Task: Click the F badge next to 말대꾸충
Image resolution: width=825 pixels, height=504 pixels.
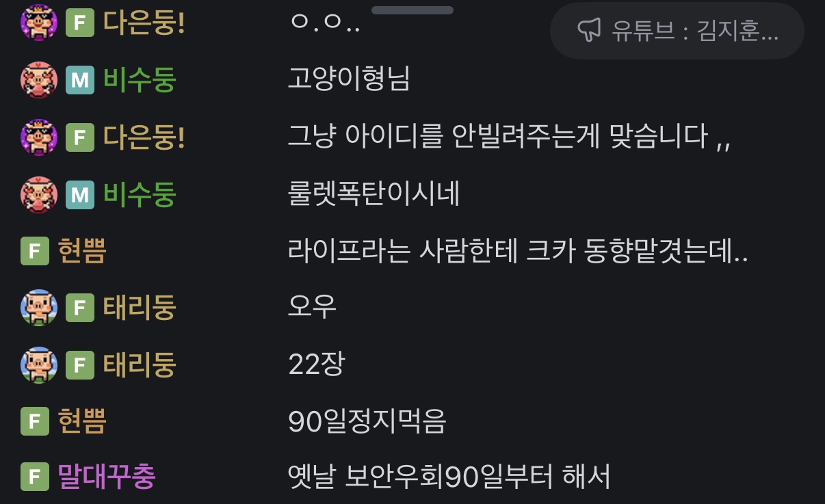Action: coord(35,477)
